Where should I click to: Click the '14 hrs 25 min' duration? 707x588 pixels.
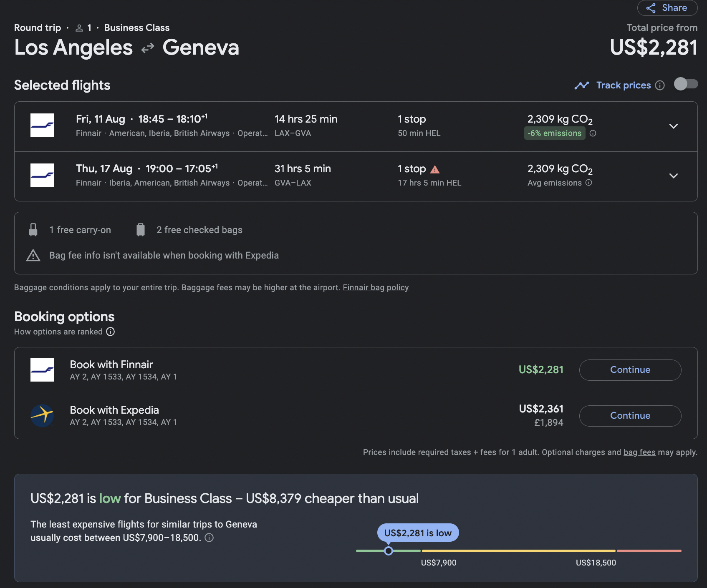(x=306, y=119)
